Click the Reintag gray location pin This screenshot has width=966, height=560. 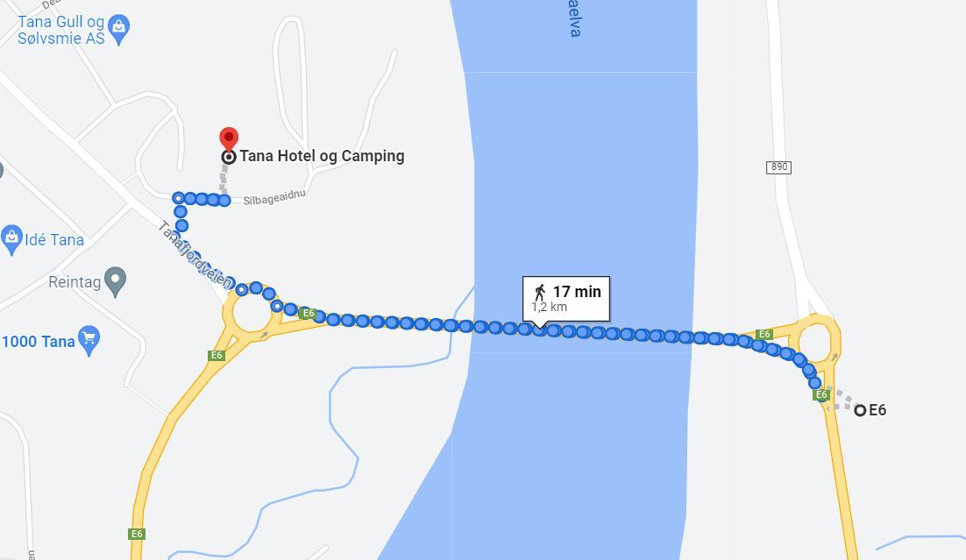[x=115, y=282]
